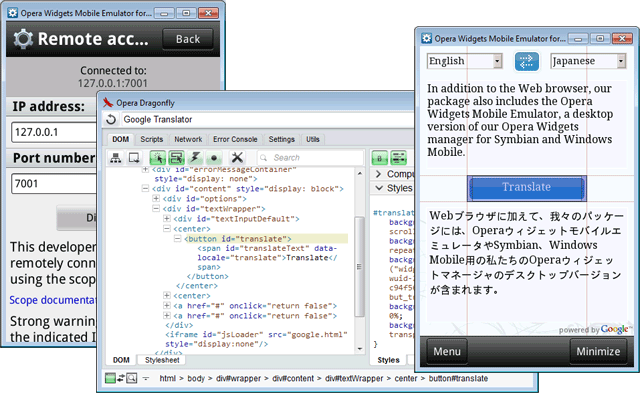Click into the English source text area
Viewport: 640px width, 394px height.
pos(526,124)
